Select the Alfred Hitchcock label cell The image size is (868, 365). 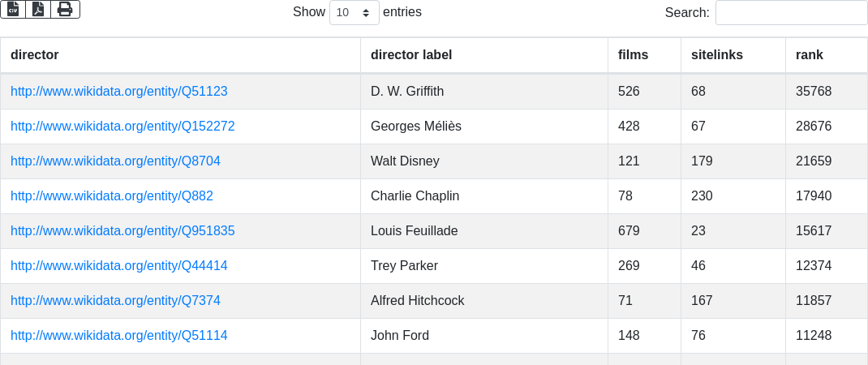click(x=483, y=301)
